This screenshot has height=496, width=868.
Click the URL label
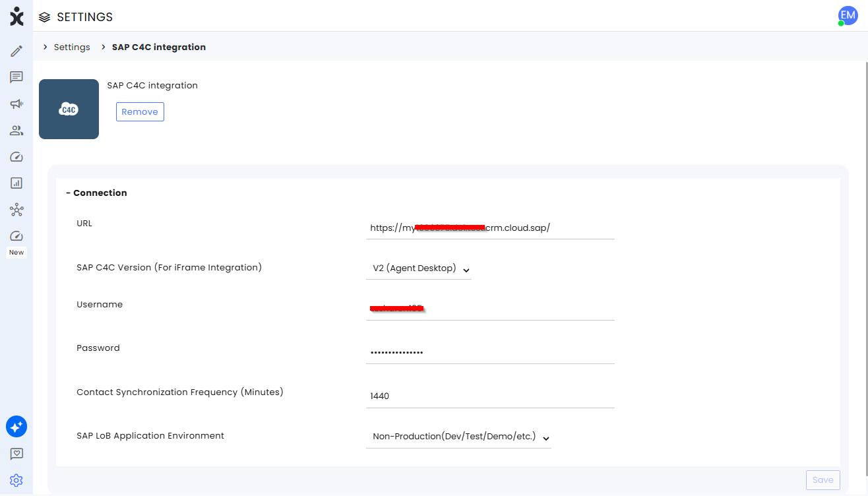point(84,223)
